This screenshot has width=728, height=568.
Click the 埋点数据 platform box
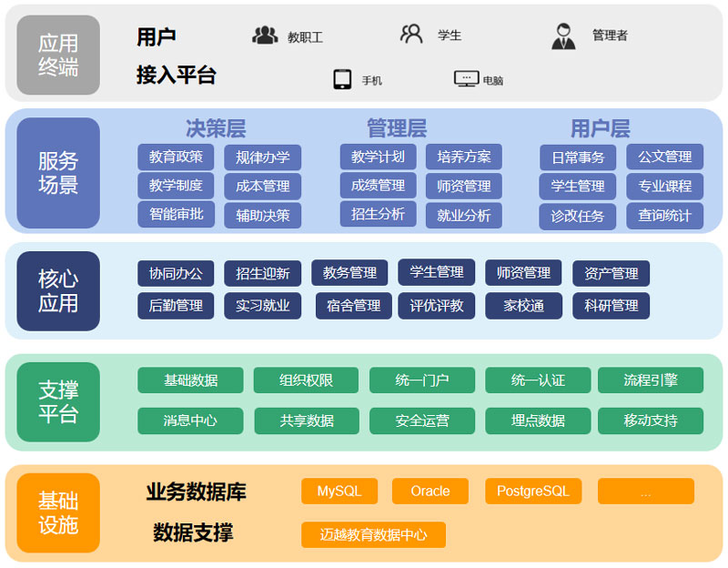pos(538,421)
